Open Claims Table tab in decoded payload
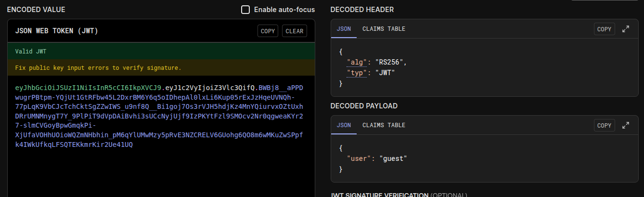This screenshot has height=197, width=644. (x=384, y=125)
